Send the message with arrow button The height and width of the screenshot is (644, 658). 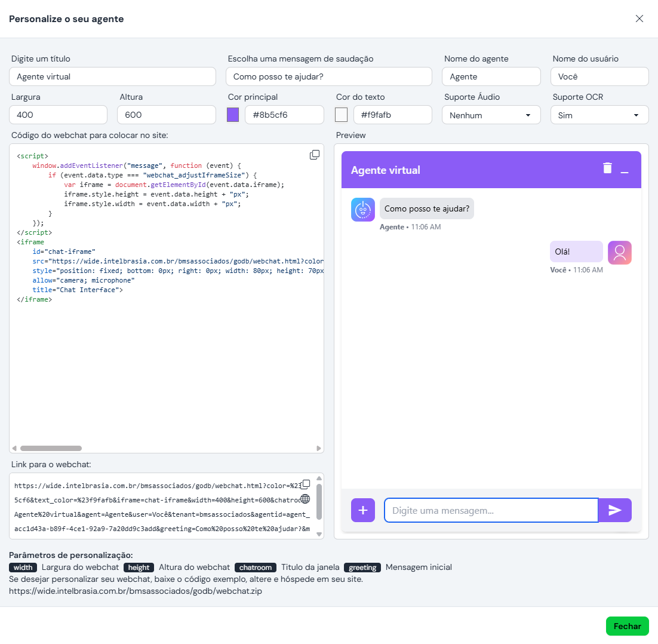[615, 510]
